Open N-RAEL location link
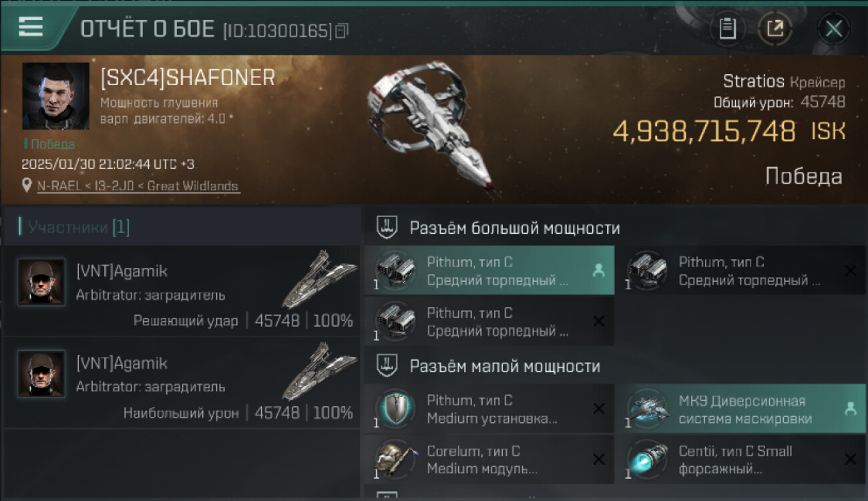 tap(138, 186)
